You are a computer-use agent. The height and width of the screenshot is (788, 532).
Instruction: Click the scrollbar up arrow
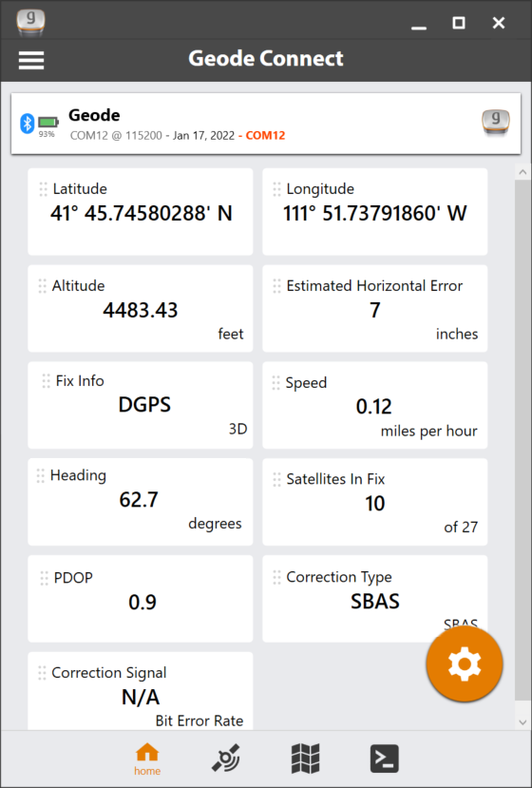522,172
